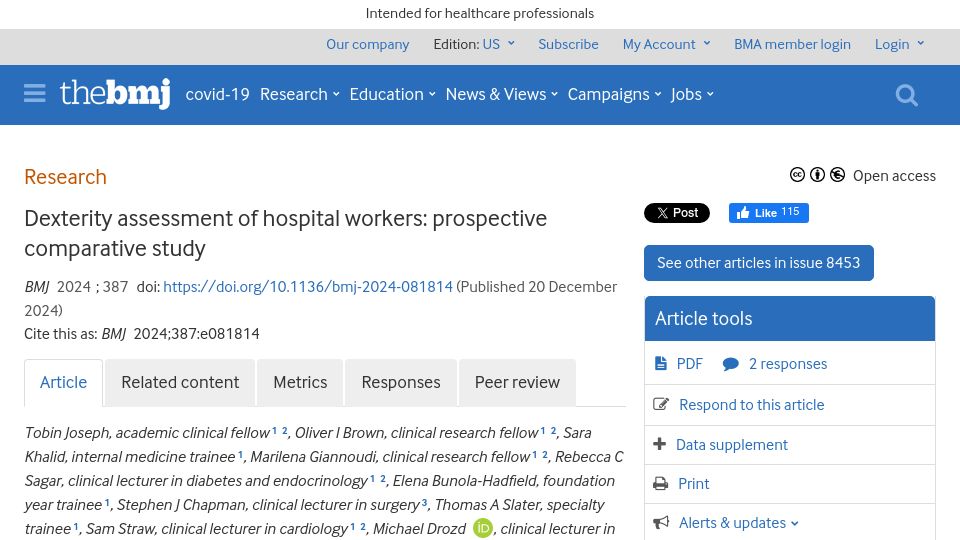Image resolution: width=960 pixels, height=540 pixels.
Task: Open the article DOI link
Action: click(x=308, y=287)
